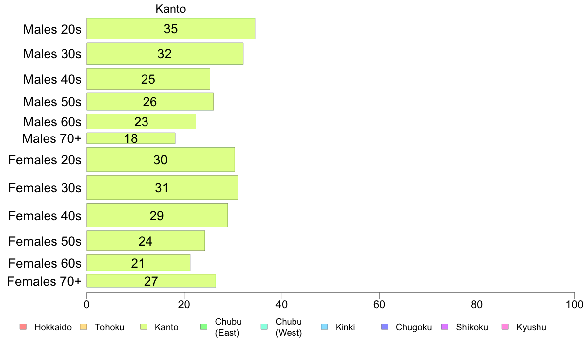Viewport: 588px width, 364px height.
Task: Select the Females 60s bar showing 21
Action: [139, 263]
